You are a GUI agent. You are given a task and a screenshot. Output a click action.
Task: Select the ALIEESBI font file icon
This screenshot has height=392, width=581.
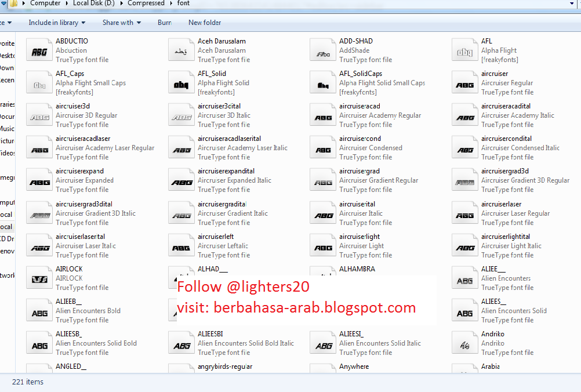pos(181,344)
